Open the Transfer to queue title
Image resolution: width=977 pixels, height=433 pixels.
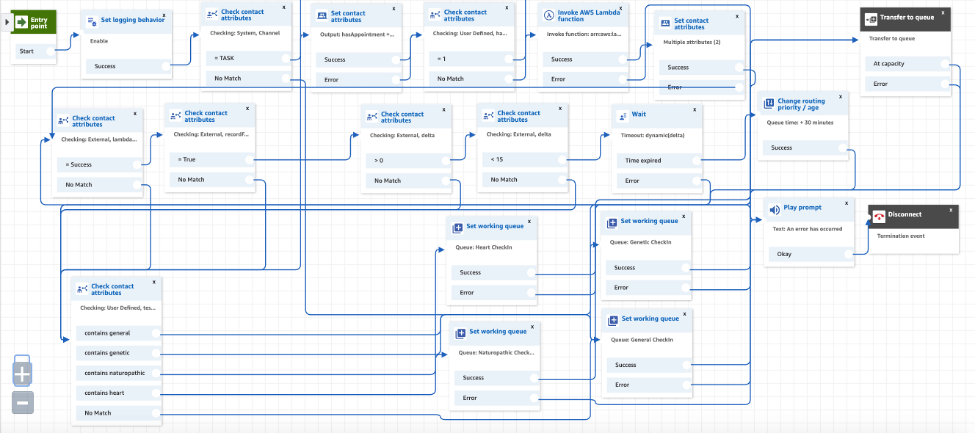pyautogui.click(x=907, y=18)
